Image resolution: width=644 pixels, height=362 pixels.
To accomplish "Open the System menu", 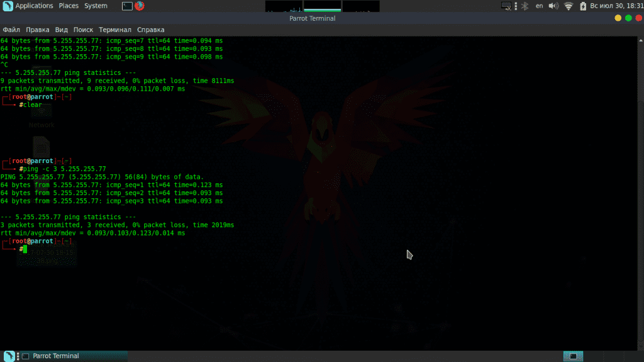I will pyautogui.click(x=96, y=6).
